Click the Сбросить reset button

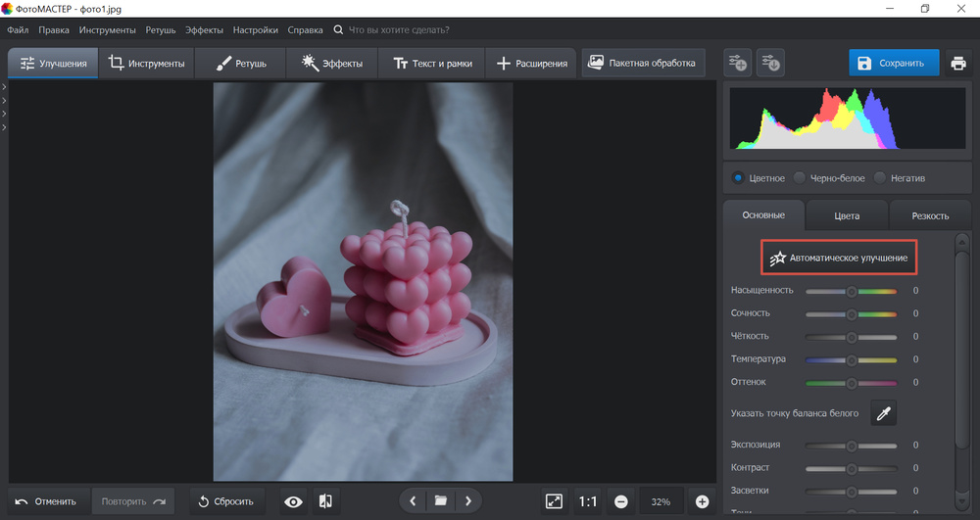point(226,501)
